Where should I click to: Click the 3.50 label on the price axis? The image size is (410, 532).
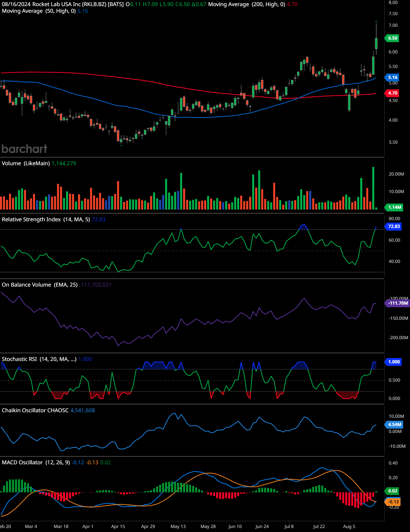click(393, 142)
